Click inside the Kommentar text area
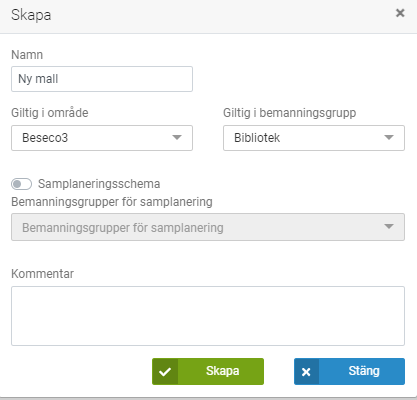The height and width of the screenshot is (400, 417). tap(208, 316)
